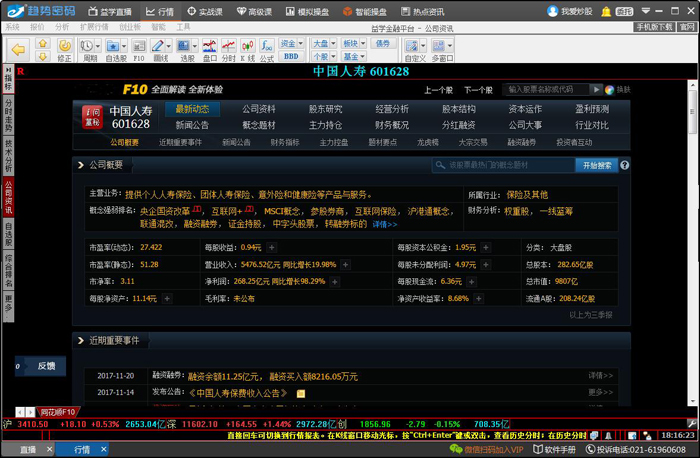This screenshot has width=700, height=458.
Task: Click the help question mark icon
Action: pos(625,165)
